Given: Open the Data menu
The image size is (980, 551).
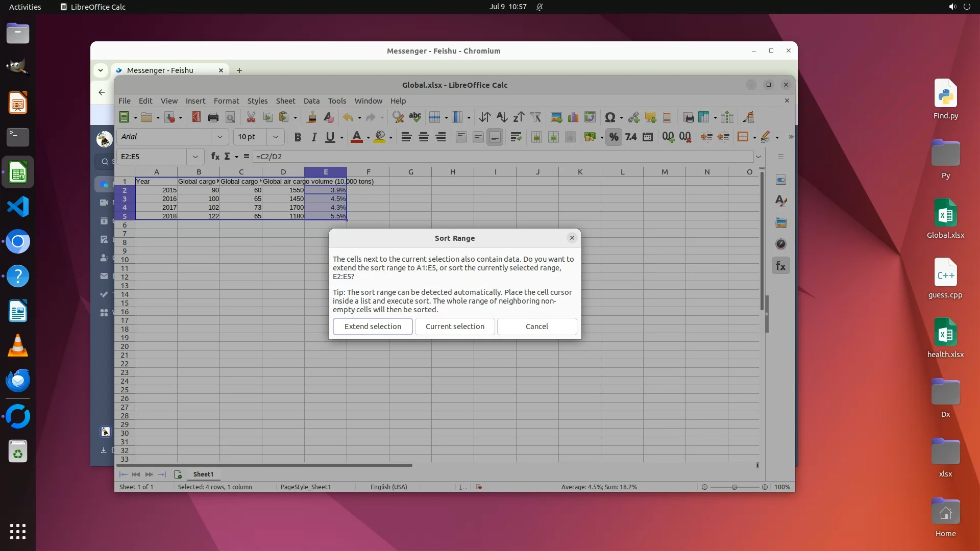Looking at the screenshot, I should (311, 101).
